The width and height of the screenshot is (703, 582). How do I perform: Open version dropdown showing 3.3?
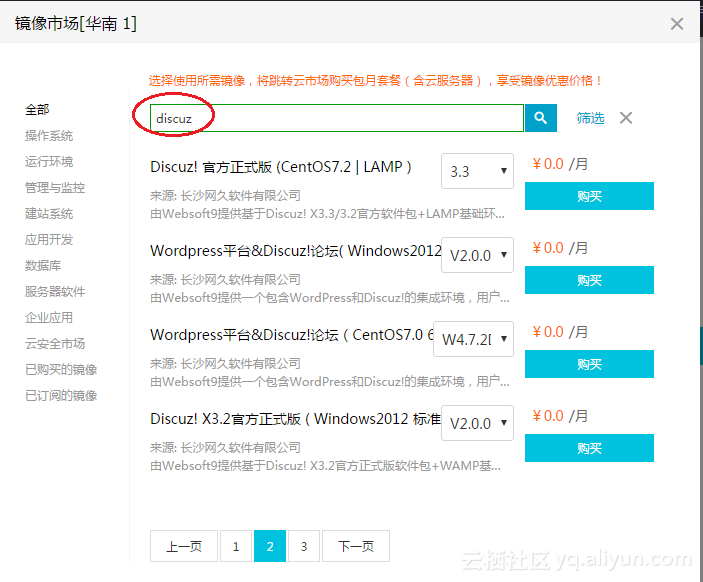[x=477, y=171]
